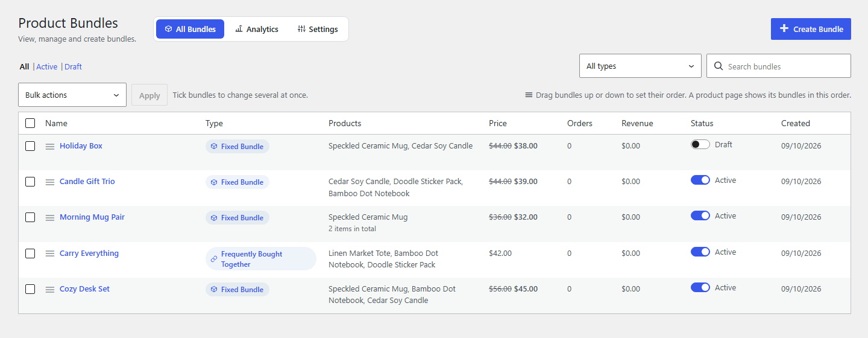The width and height of the screenshot is (868, 338).
Task: Deactivate the Morning Mug Pair status toggle
Action: (x=700, y=215)
